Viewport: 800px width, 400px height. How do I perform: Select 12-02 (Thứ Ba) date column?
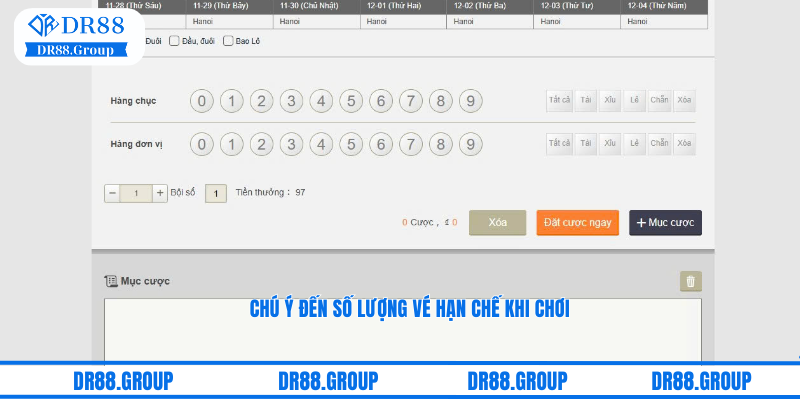[490, 7]
